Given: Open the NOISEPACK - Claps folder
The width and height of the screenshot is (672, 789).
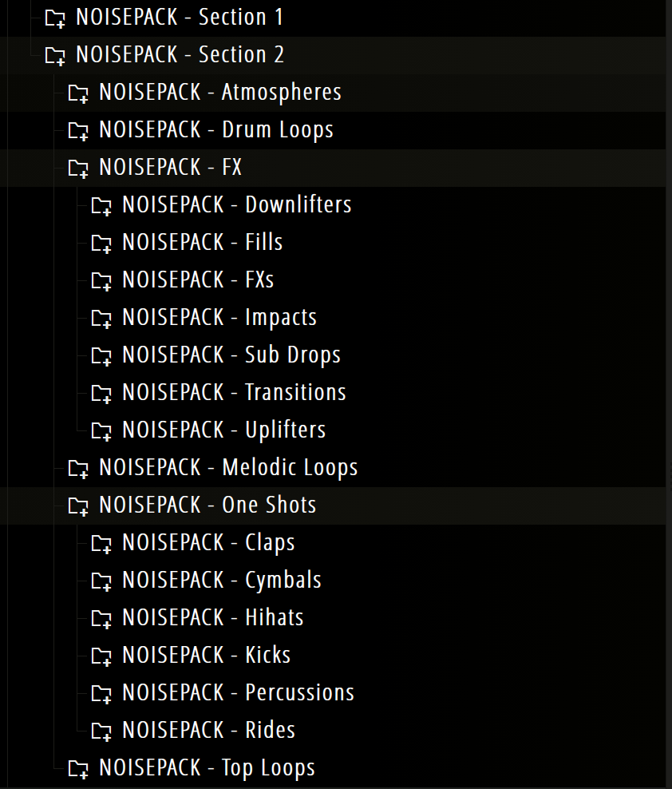Looking at the screenshot, I should (208, 543).
